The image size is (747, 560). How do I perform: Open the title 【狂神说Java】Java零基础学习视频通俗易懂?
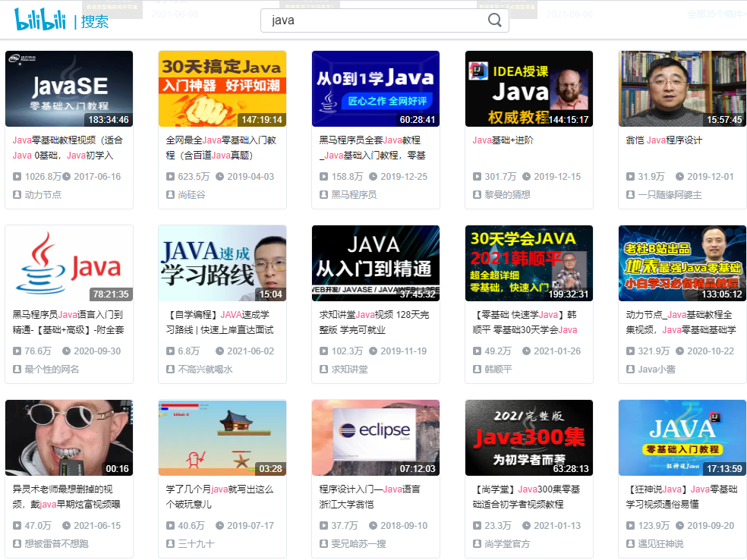tap(682, 497)
